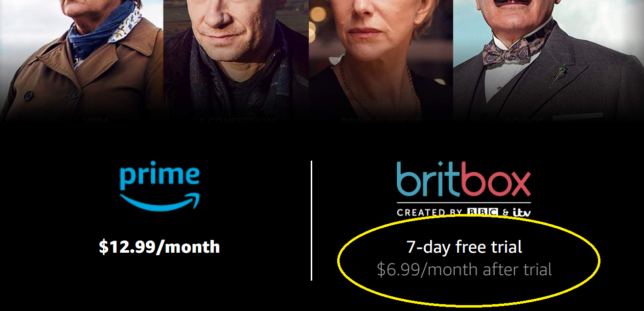Viewport: 644px width, 311px height.
Task: Click the BBC logo below britbox
Action: pos(483,213)
